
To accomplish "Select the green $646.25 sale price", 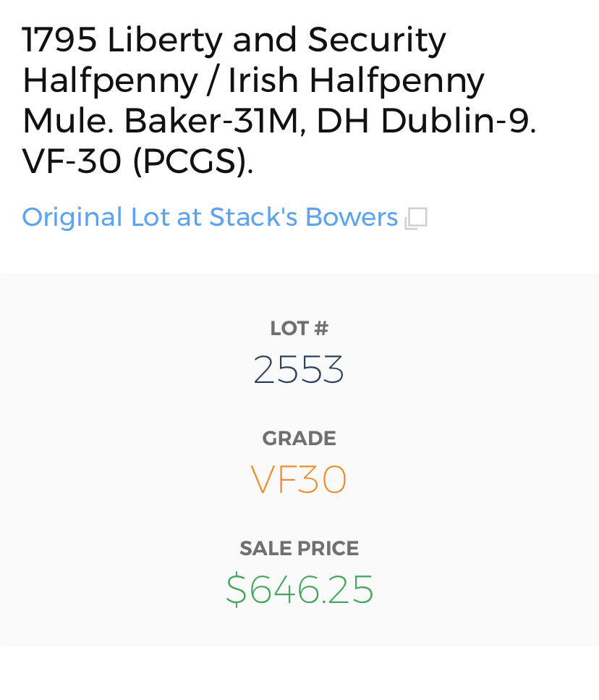I will pyautogui.click(x=299, y=589).
